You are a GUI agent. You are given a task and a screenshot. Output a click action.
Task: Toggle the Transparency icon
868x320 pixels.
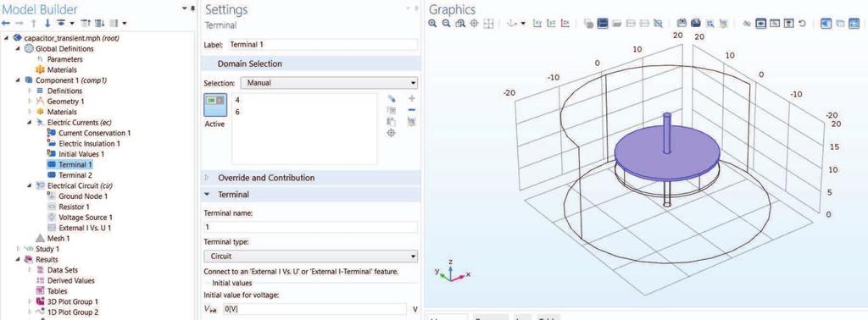(x=840, y=23)
